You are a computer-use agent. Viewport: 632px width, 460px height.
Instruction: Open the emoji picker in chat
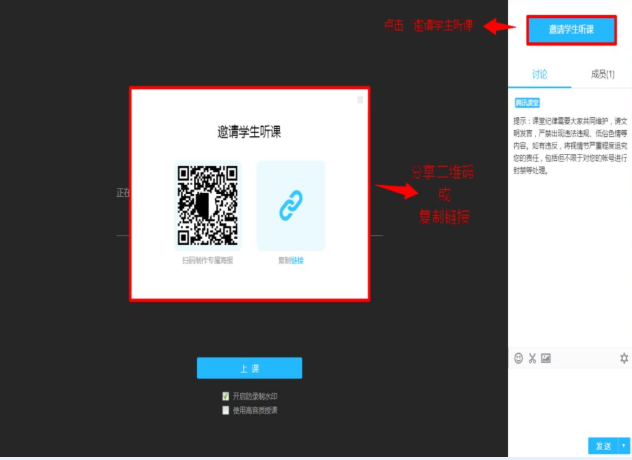point(518,358)
